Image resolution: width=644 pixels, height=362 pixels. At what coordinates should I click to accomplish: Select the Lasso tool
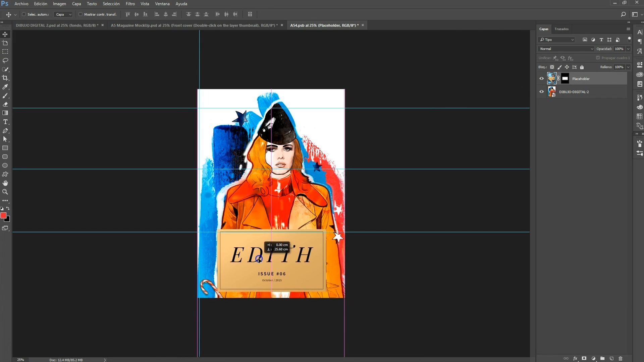(5, 60)
